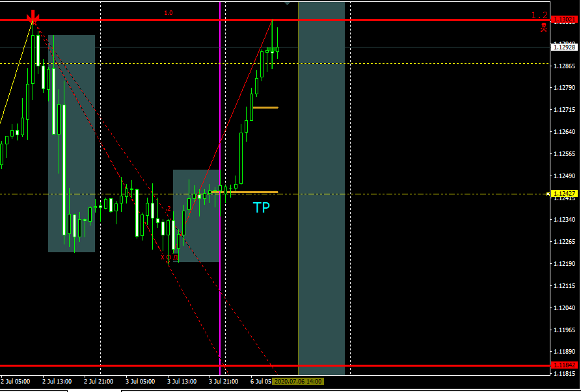Click the 2 Jul 05:00 time label
Image resolution: width=581 pixels, height=392 pixels.
click(x=14, y=381)
